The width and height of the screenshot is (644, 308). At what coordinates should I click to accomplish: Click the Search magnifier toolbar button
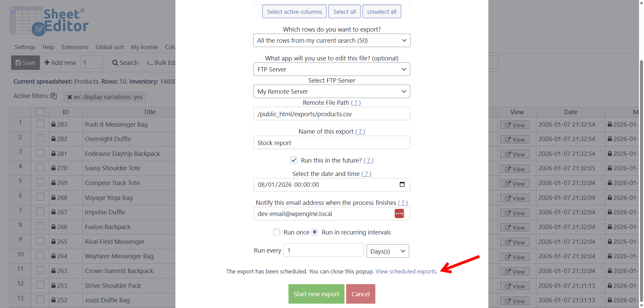pos(125,63)
